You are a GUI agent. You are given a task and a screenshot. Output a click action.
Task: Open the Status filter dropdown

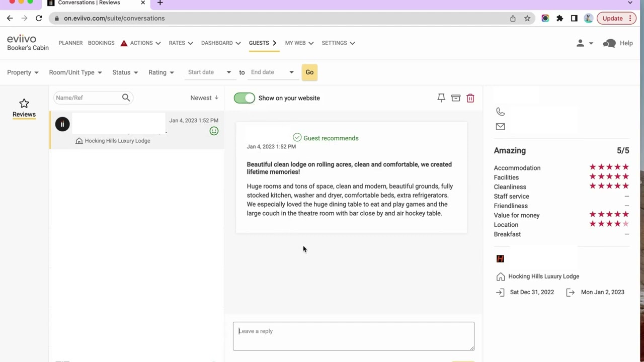[x=125, y=72]
